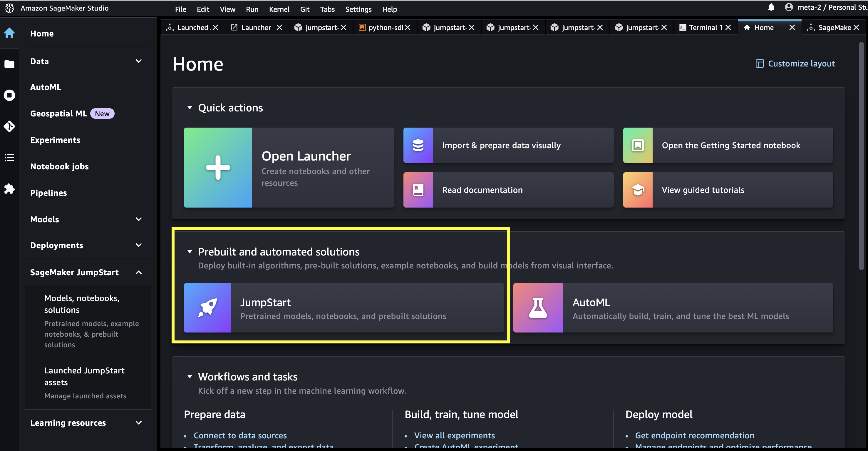Collapse the Quick actions section

[190, 108]
